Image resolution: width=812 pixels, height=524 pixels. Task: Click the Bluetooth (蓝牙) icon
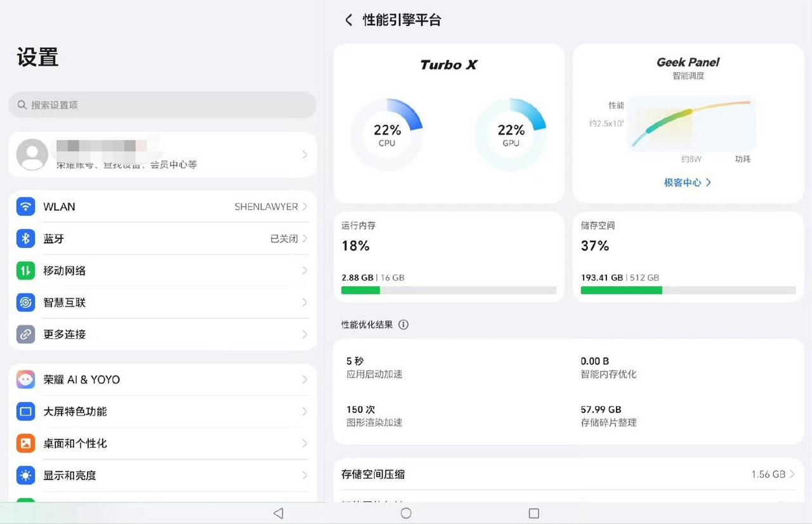[x=25, y=238]
